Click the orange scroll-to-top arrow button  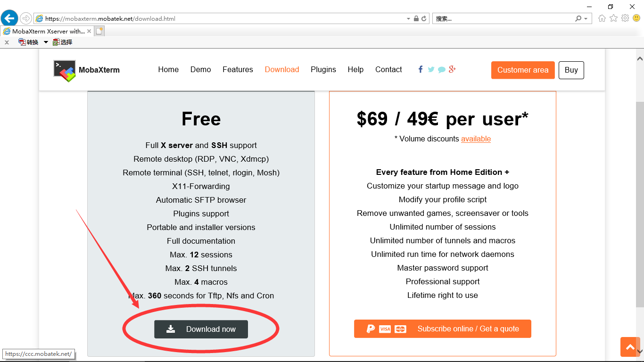coord(630,347)
